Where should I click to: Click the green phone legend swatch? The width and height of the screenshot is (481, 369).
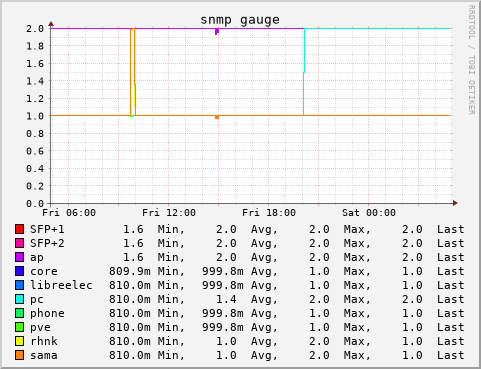click(19, 313)
